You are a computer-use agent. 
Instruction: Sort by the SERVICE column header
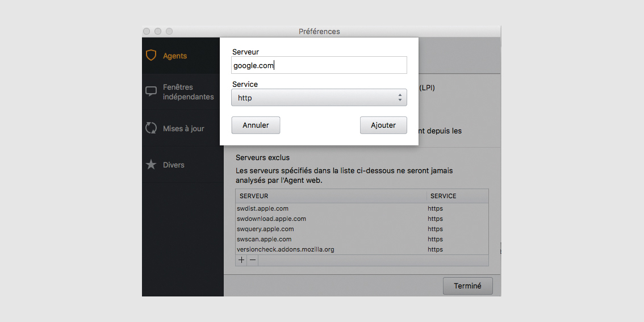tap(458, 196)
